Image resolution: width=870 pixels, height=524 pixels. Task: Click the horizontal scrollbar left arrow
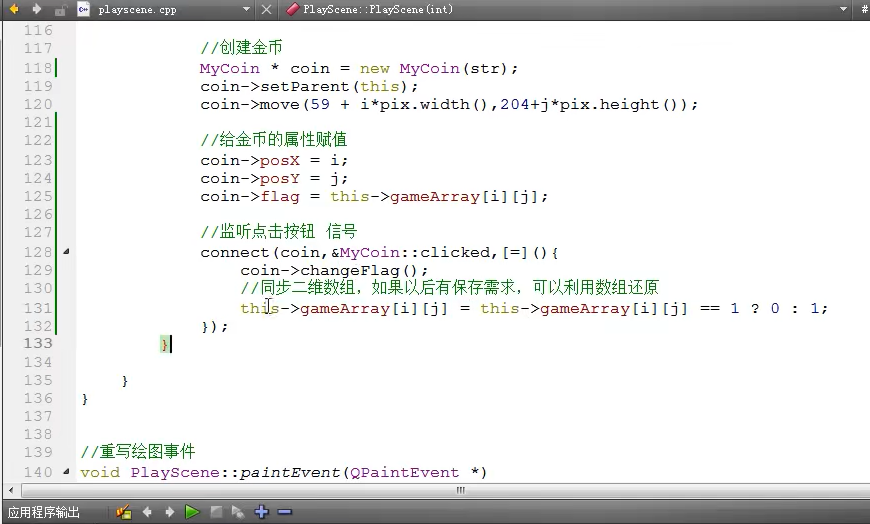click(x=11, y=490)
